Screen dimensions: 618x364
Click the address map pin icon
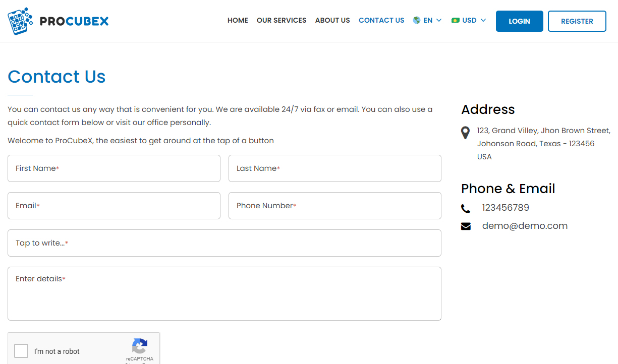[466, 133]
